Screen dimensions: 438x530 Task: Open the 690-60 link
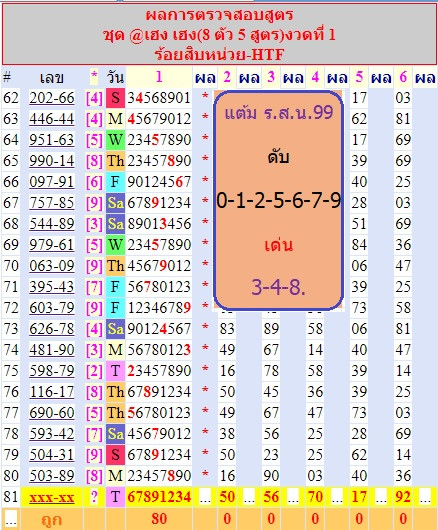[x=52, y=413]
